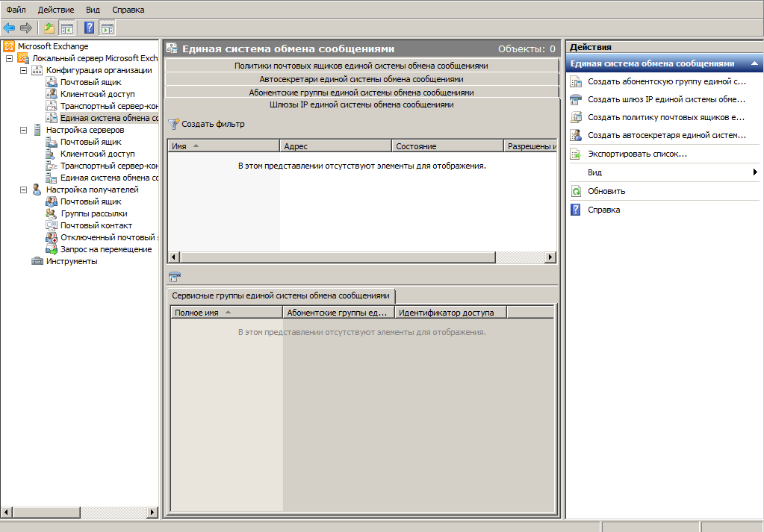Open Почтовый ящик under Конфигурация организации
764x532 pixels.
coord(90,82)
